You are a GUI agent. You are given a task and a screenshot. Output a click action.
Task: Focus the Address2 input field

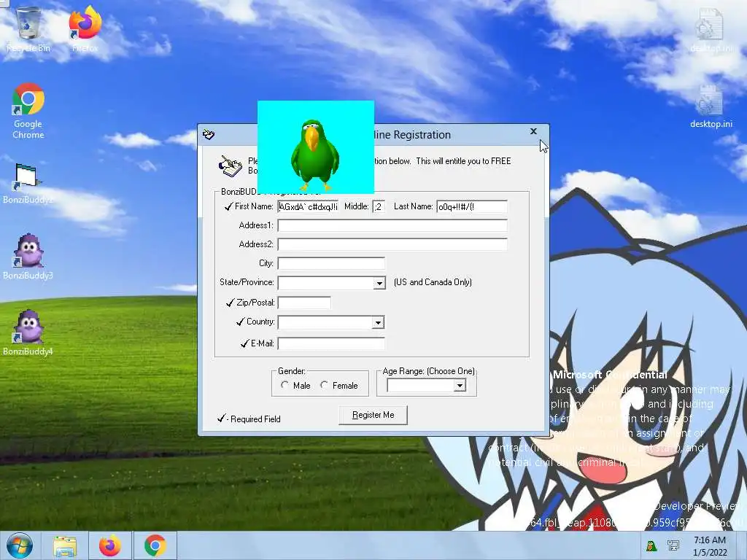(x=392, y=244)
